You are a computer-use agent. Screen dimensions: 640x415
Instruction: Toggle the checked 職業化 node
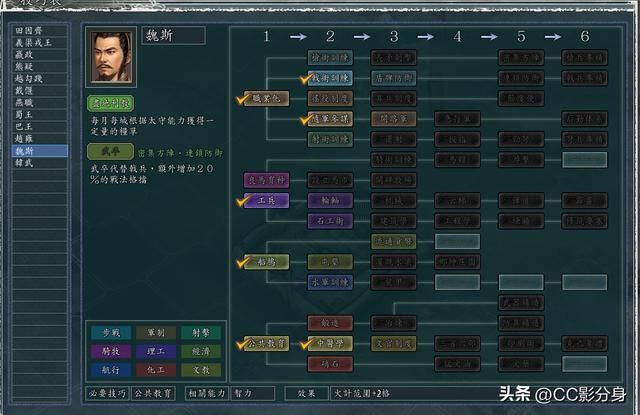(266, 98)
